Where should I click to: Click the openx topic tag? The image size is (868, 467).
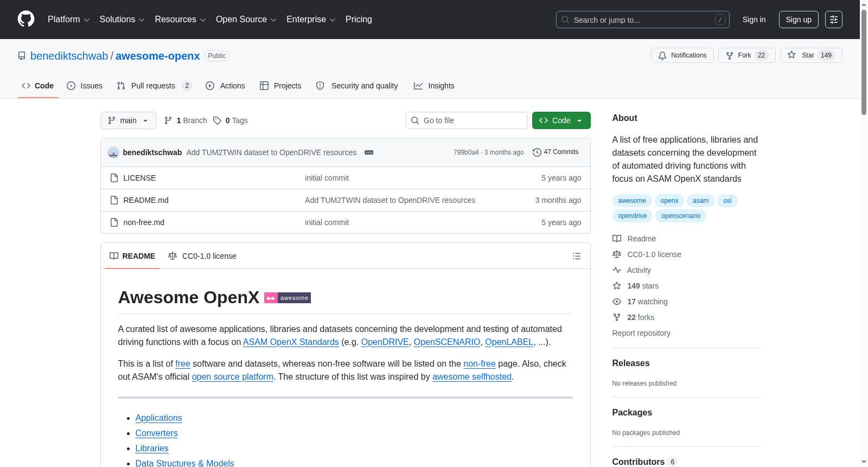[x=669, y=201]
